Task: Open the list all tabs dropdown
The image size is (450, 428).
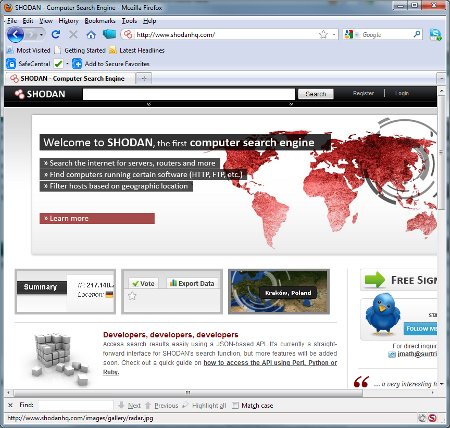Action: [441, 79]
